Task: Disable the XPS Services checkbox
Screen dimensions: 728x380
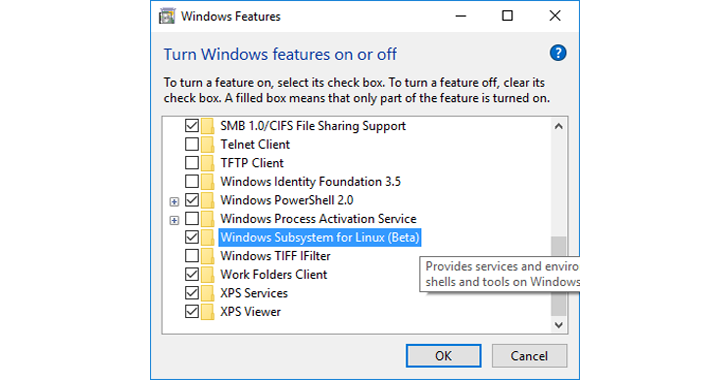Action: coord(192,293)
